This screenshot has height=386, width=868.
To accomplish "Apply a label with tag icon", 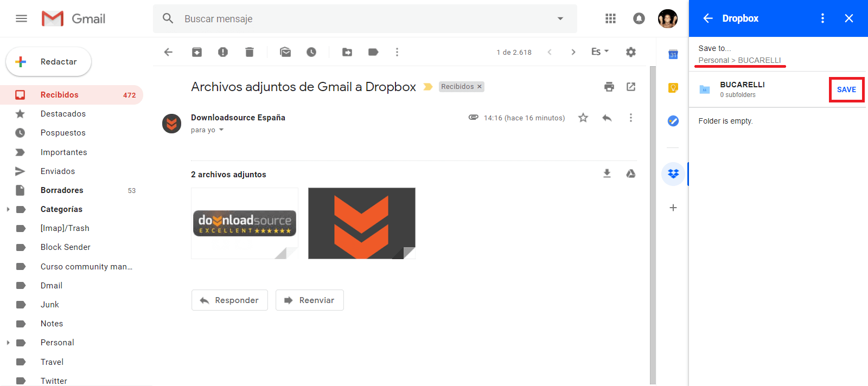I will pos(373,52).
